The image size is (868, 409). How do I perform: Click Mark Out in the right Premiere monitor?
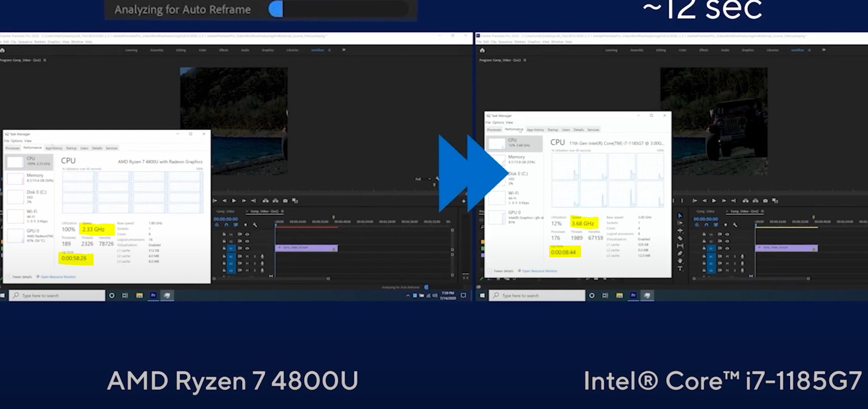coord(682,201)
